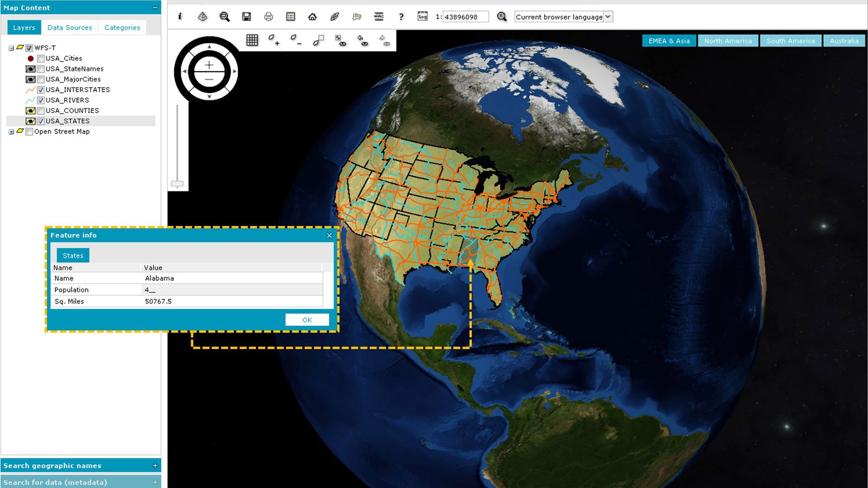868x488 pixels.
Task: Close the Feature info dialog
Action: click(329, 235)
